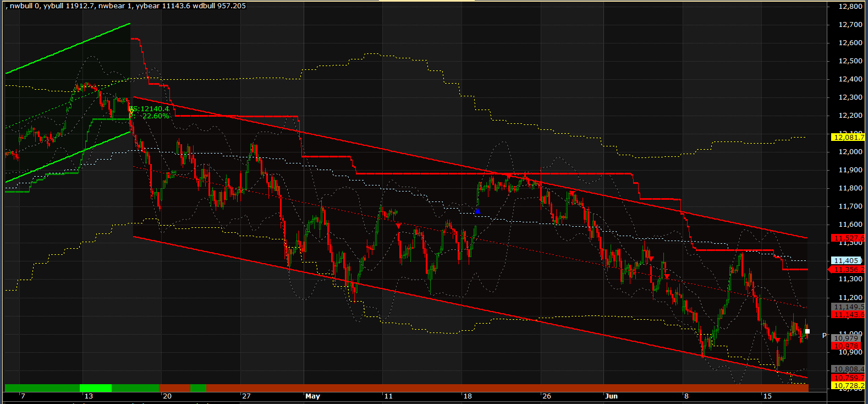Click the 10,900 price axis label

tap(850, 352)
